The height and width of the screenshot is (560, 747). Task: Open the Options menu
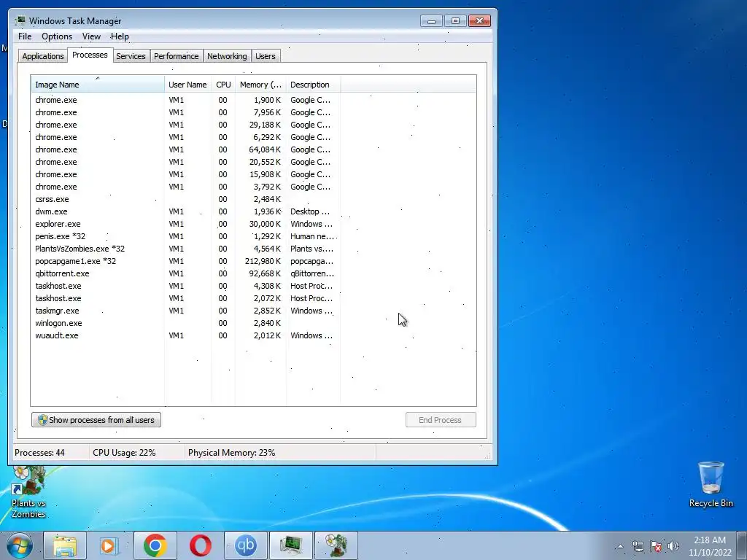click(57, 36)
